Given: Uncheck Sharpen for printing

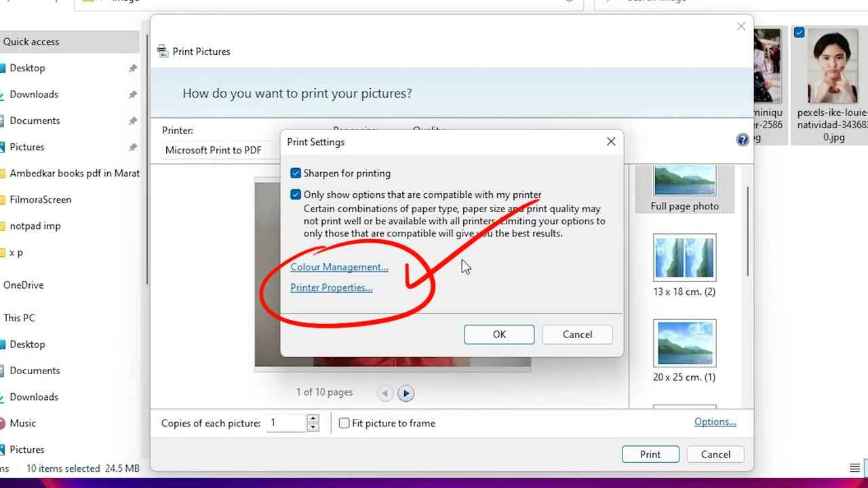Looking at the screenshot, I should (x=296, y=174).
